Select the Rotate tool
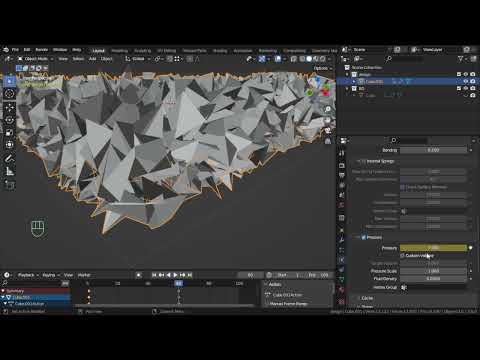This screenshot has height=360, width=480. coord(10,120)
